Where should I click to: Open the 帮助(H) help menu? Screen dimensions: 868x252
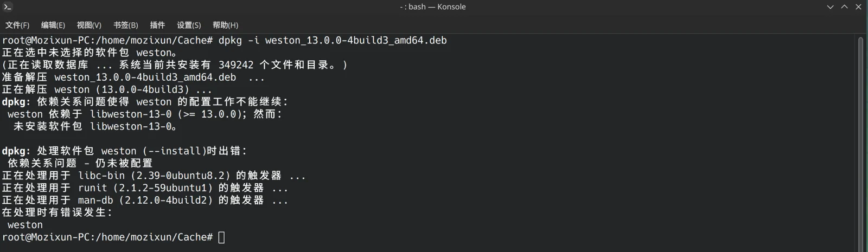[x=225, y=25]
